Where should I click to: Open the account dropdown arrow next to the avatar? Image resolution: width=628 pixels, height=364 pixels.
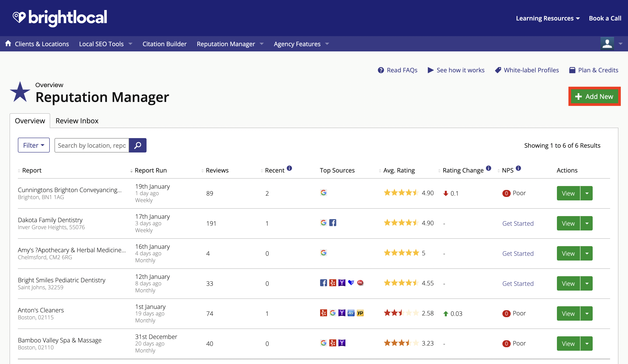tap(621, 44)
